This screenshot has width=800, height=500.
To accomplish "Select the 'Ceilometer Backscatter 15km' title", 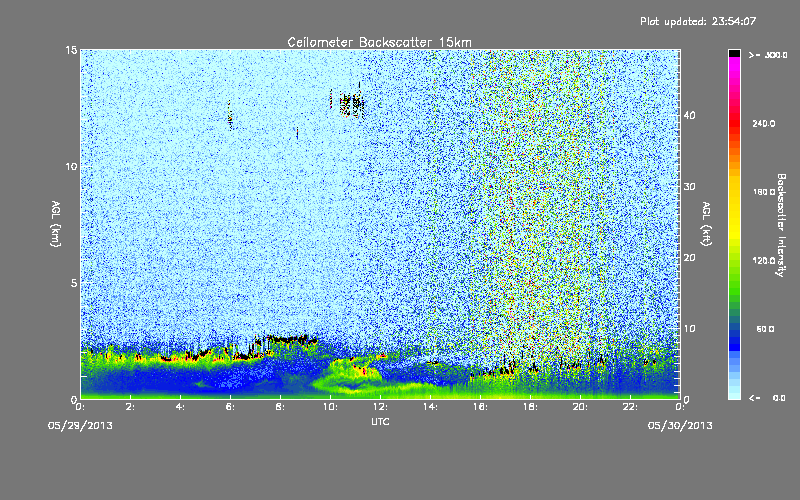I will [379, 42].
